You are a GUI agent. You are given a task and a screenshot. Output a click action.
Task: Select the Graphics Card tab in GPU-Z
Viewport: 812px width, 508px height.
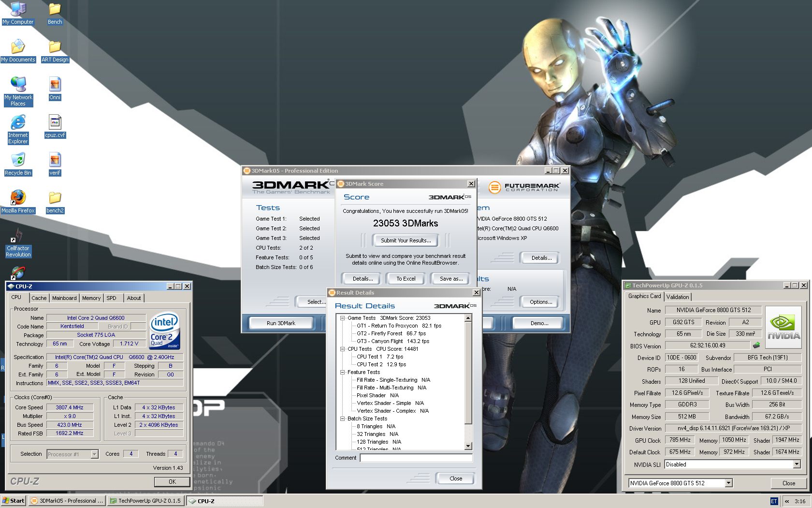coord(644,296)
